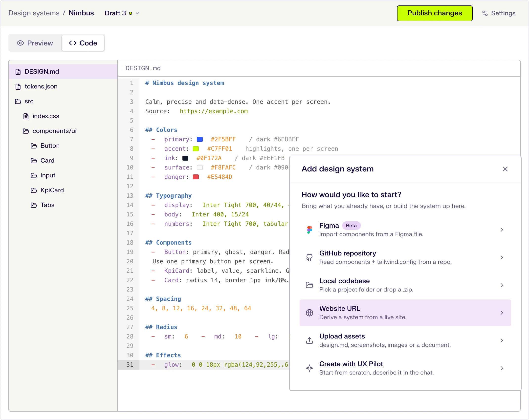Screen dimensions: 529x420
Task: Open the Design systems breadcrumb link
Action: (34, 13)
